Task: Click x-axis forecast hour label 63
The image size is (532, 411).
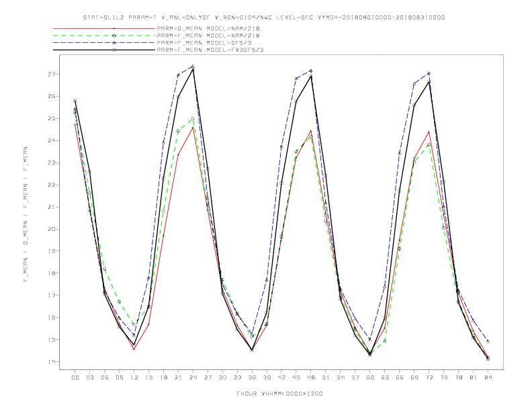Action: coord(385,377)
